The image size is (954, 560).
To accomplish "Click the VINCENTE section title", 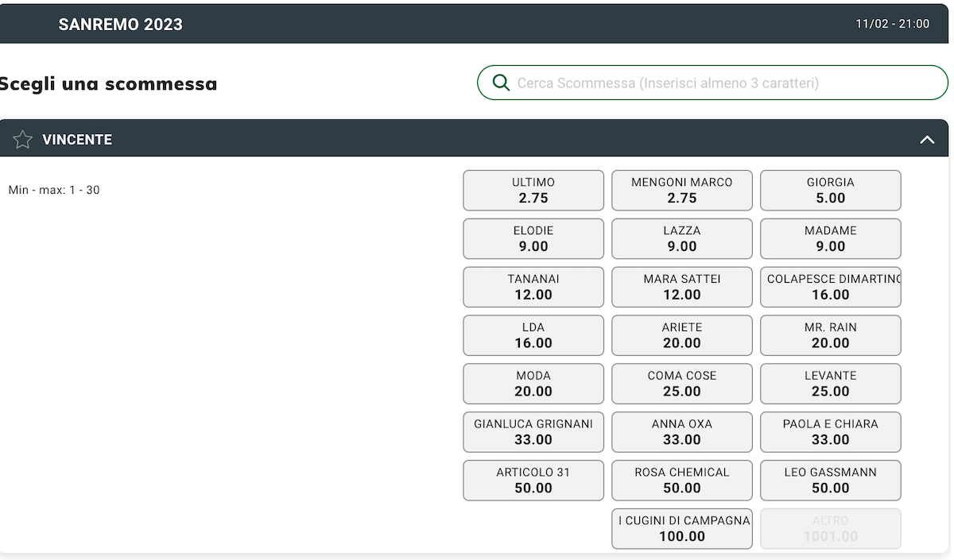I will coord(77,140).
